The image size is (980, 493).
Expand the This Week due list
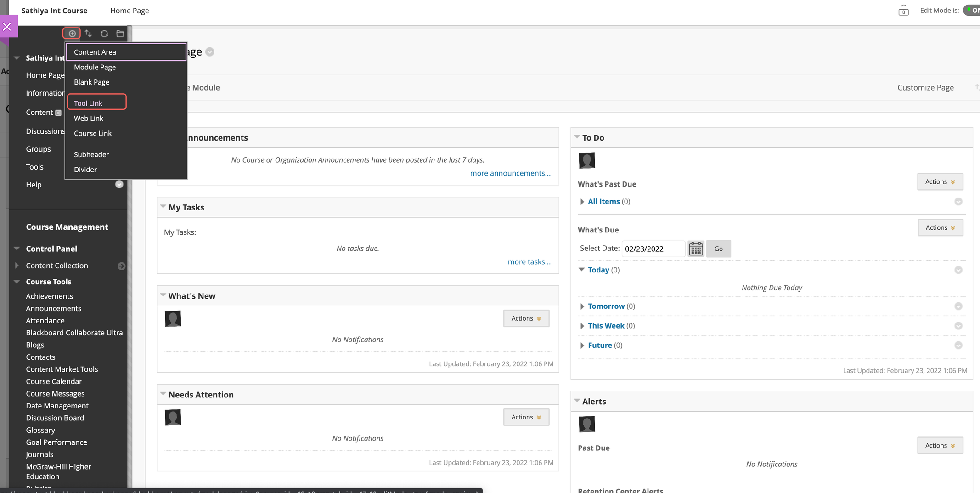(582, 326)
